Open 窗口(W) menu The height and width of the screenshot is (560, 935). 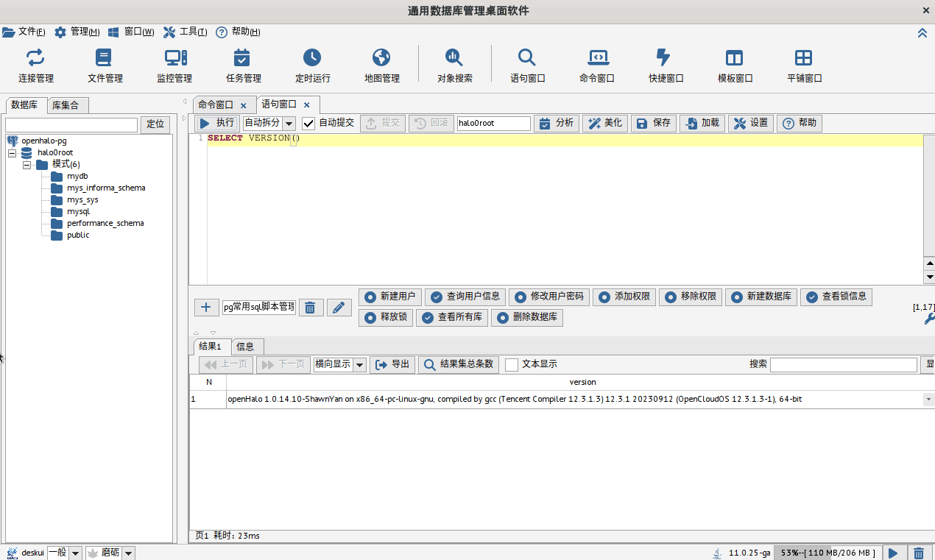[131, 32]
